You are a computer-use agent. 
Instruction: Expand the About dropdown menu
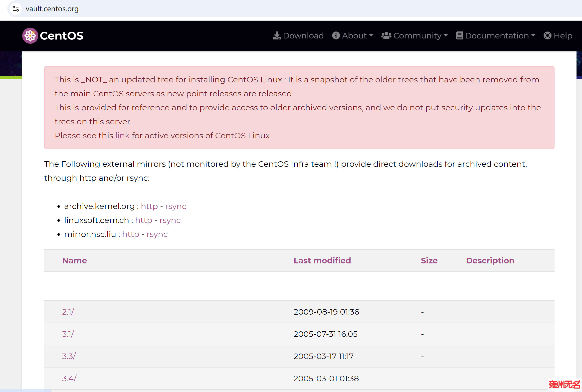pyautogui.click(x=353, y=36)
